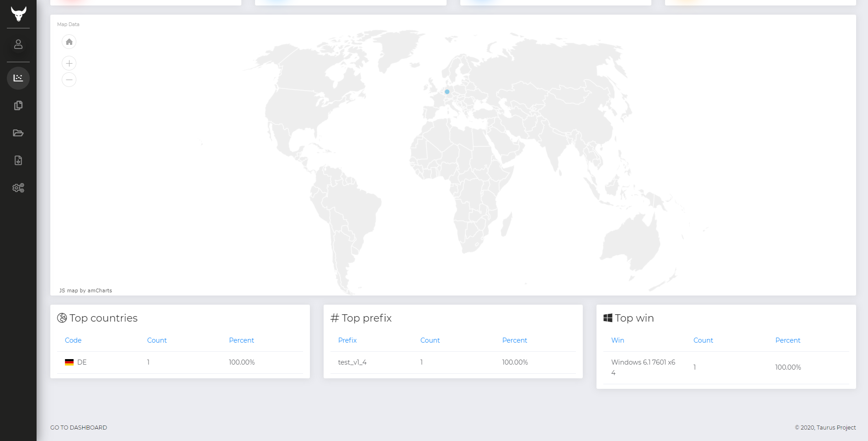Select the DE country code cell
The image size is (868, 441).
point(82,362)
